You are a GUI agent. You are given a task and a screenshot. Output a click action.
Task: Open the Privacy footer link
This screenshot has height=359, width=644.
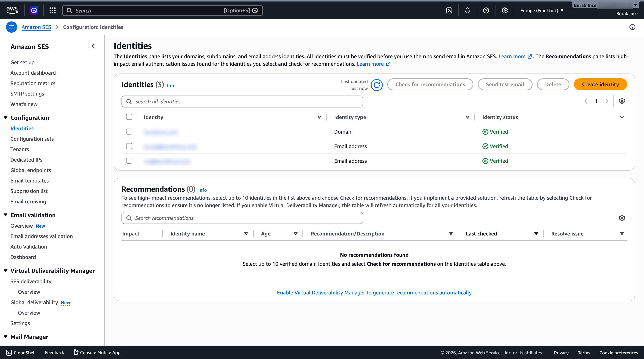[x=561, y=352]
